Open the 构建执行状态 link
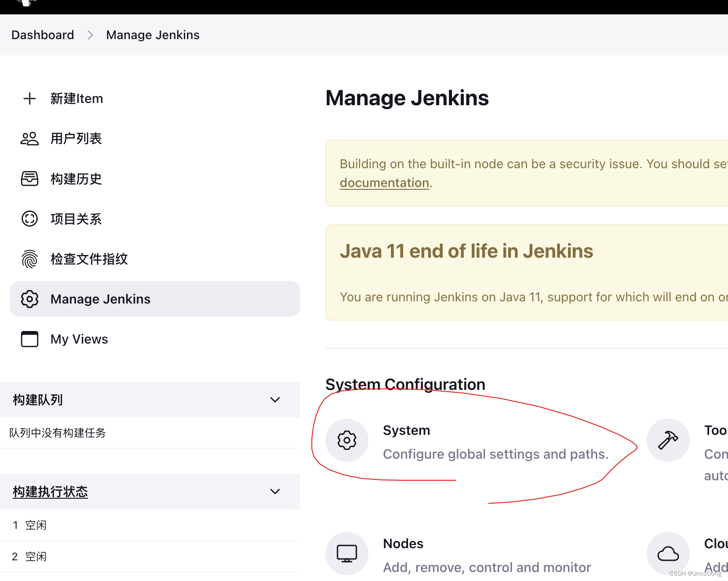Image resolution: width=728 pixels, height=581 pixels. [x=50, y=492]
